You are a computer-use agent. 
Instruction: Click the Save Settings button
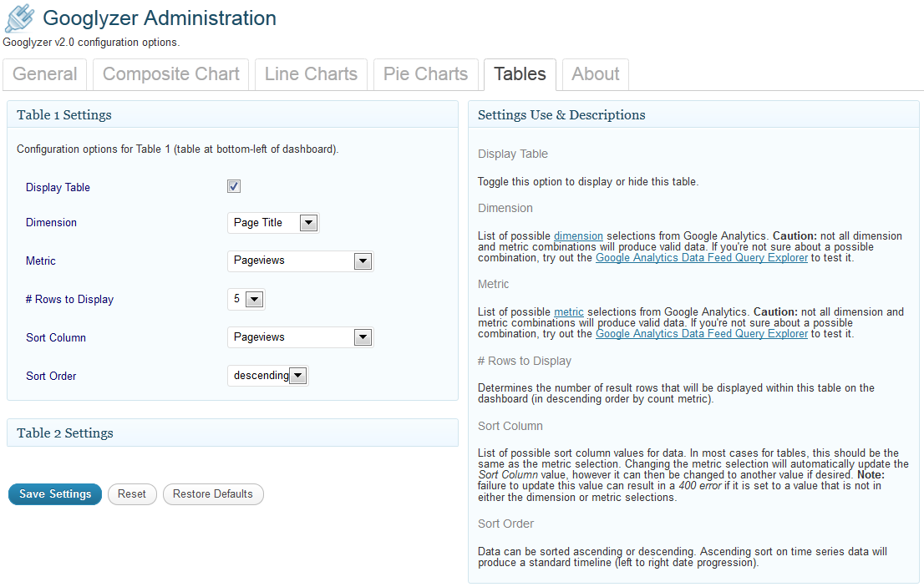[x=55, y=494]
